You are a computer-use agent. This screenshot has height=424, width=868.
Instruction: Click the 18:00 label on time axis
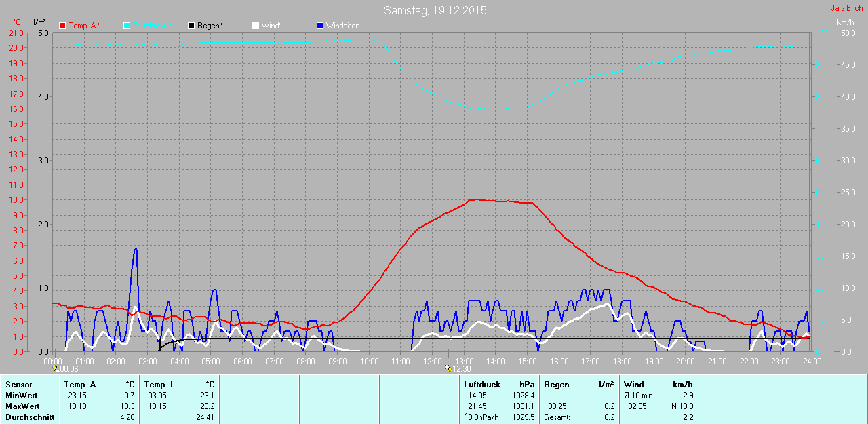[622, 362]
